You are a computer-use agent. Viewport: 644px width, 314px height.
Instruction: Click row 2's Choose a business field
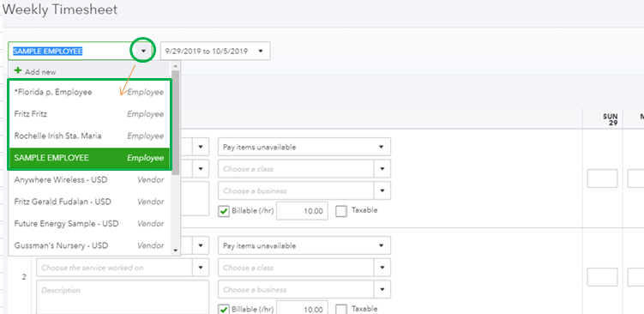pos(296,289)
